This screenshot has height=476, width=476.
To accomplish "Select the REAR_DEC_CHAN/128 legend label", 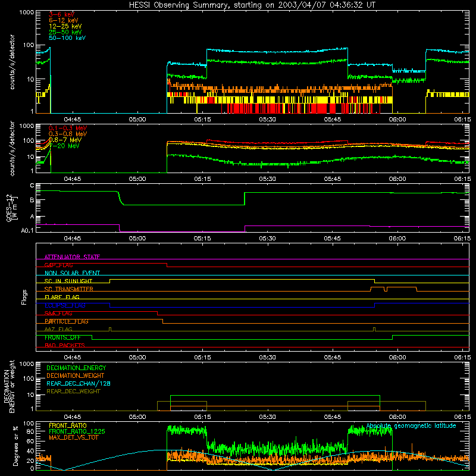I will tap(79, 383).
